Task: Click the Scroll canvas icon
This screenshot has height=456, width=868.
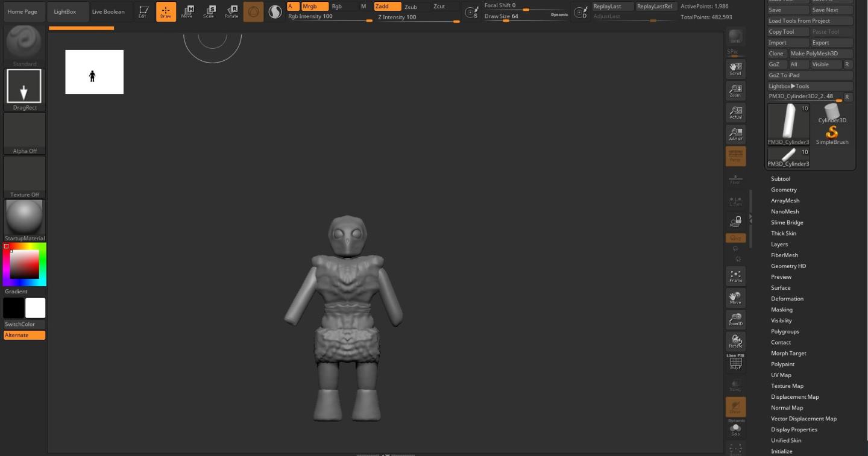Action: tap(735, 69)
